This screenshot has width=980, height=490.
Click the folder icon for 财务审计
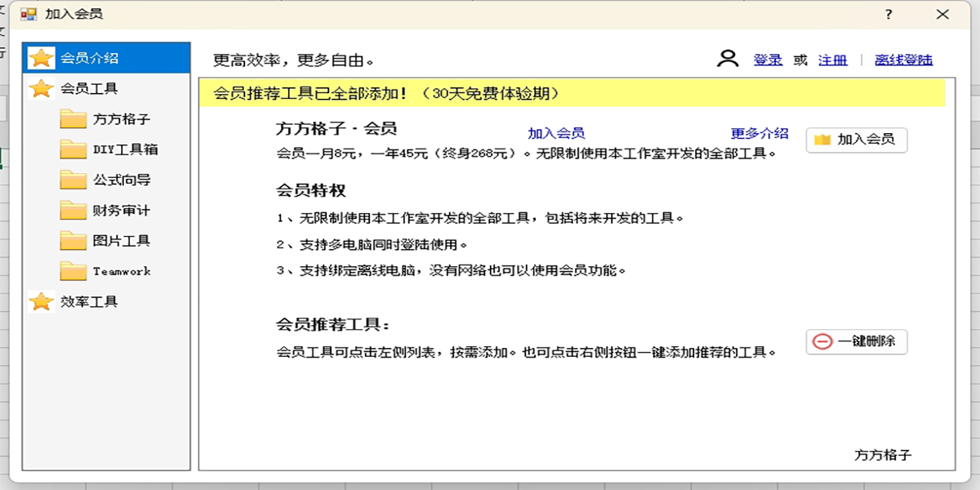tap(73, 210)
